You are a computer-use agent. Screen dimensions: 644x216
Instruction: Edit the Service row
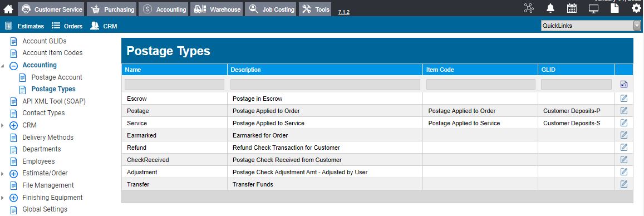(624, 123)
